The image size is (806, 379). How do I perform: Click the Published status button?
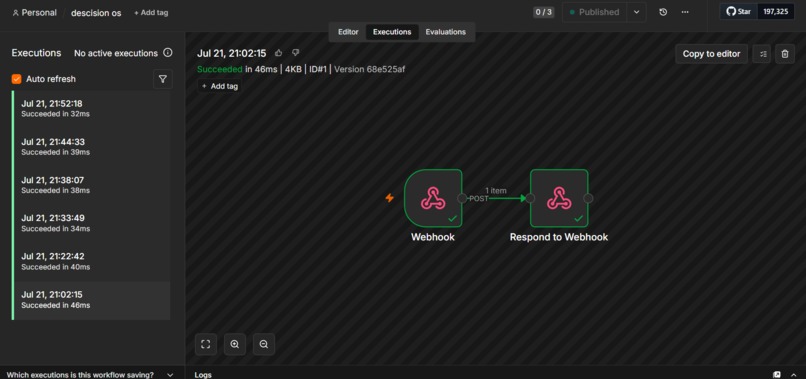pyautogui.click(x=596, y=12)
